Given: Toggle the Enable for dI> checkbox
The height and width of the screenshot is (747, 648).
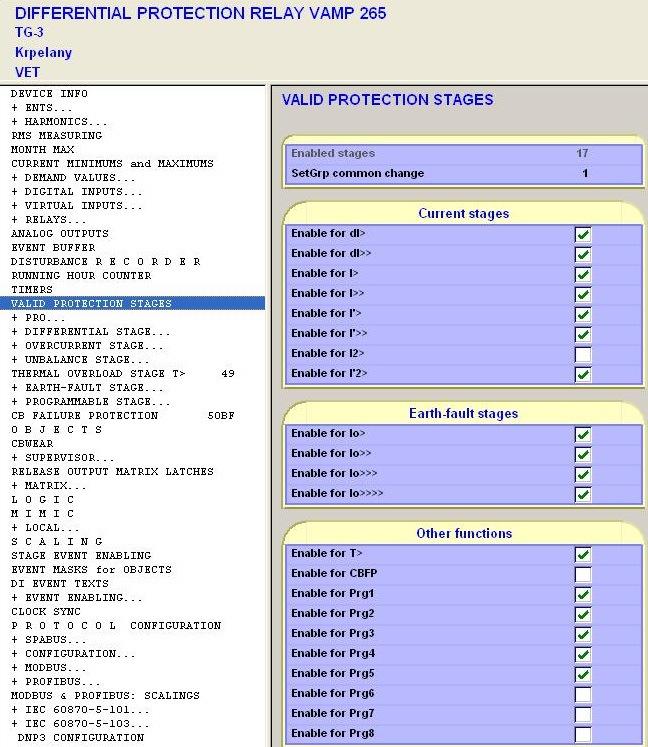Looking at the screenshot, I should pyautogui.click(x=583, y=234).
